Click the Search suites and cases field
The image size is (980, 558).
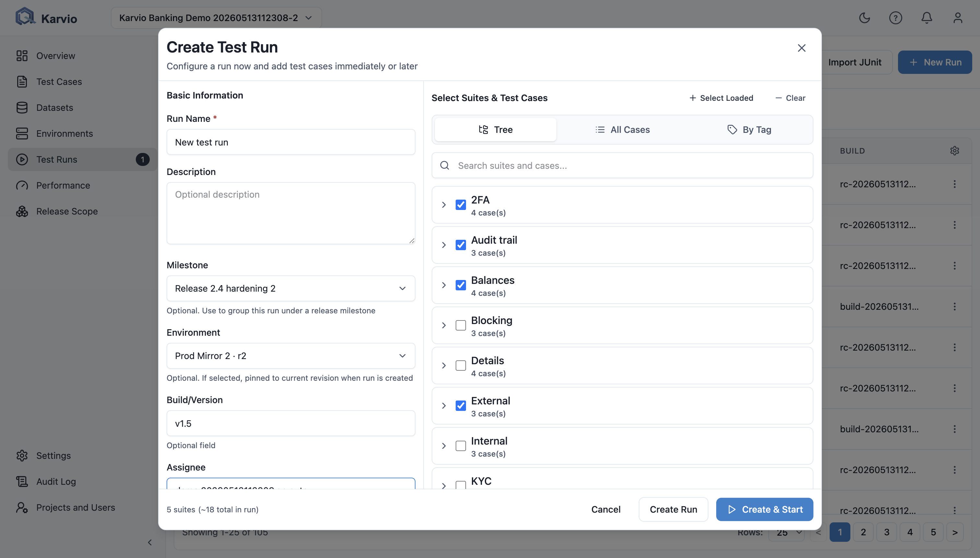coord(623,166)
